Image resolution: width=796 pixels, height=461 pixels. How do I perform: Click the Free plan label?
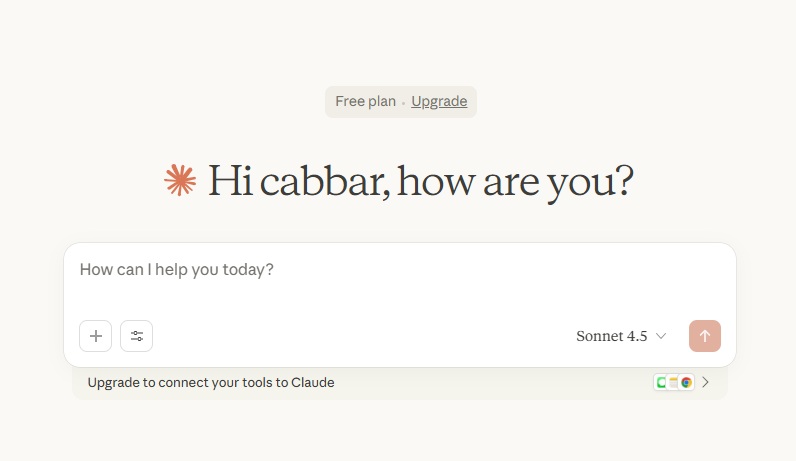click(365, 101)
